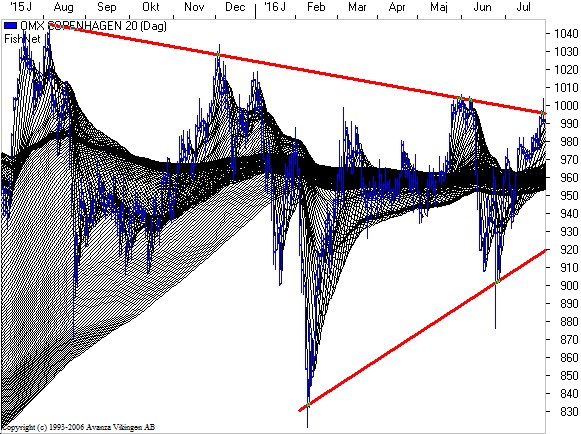Select the February low support line anchor
The image size is (581, 434).
[x=308, y=404]
